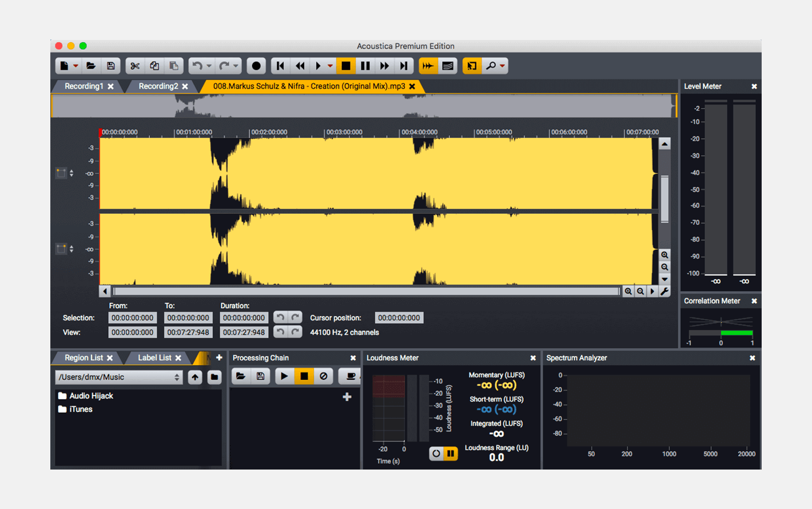Jump to end with the skip-forward button
Screen dimensions: 812x509
(x=404, y=66)
